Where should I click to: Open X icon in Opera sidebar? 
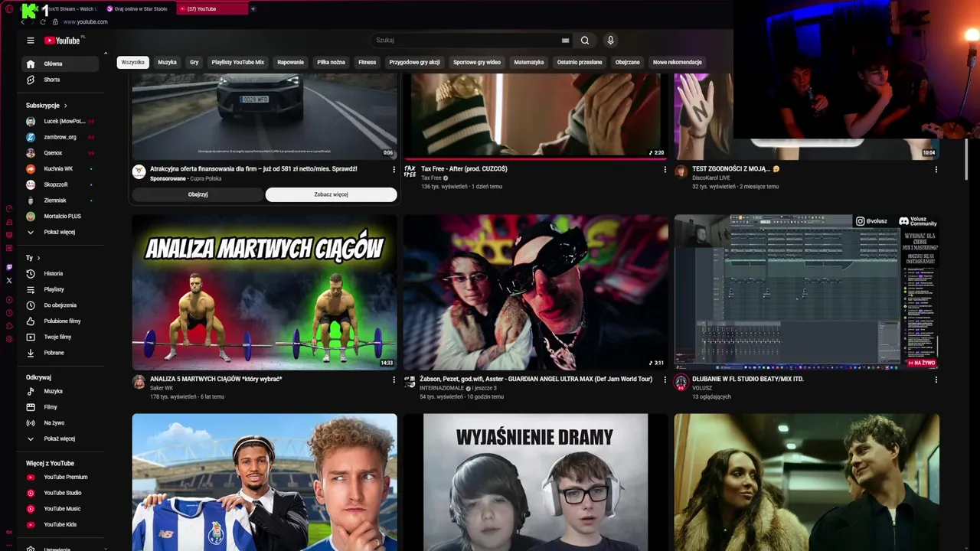coord(9,281)
